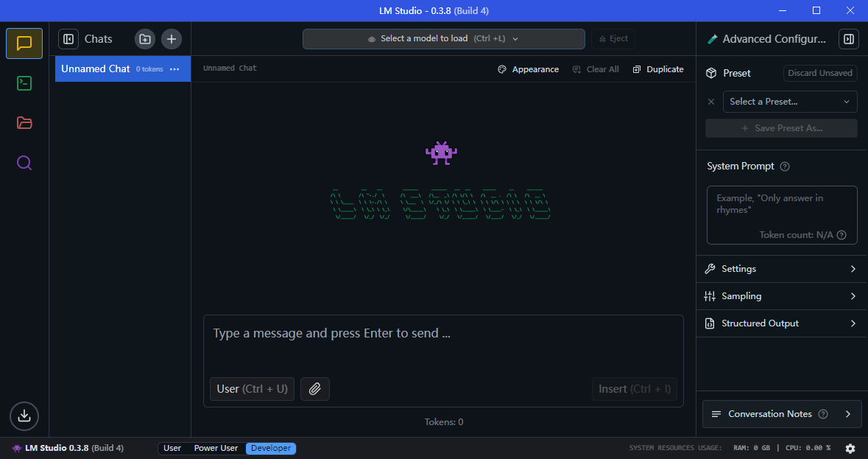Click Save Preset As button
Screen dimensions: 868x459
point(781,128)
